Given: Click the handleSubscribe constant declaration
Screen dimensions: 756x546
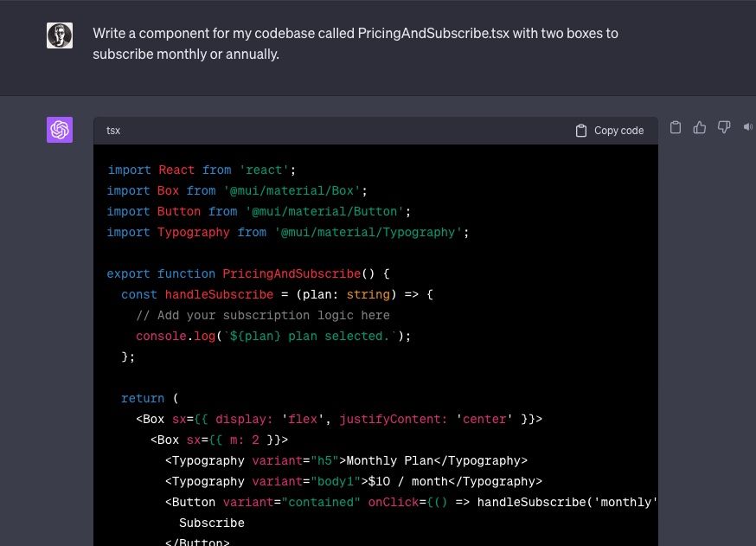Looking at the screenshot, I should tap(219, 294).
